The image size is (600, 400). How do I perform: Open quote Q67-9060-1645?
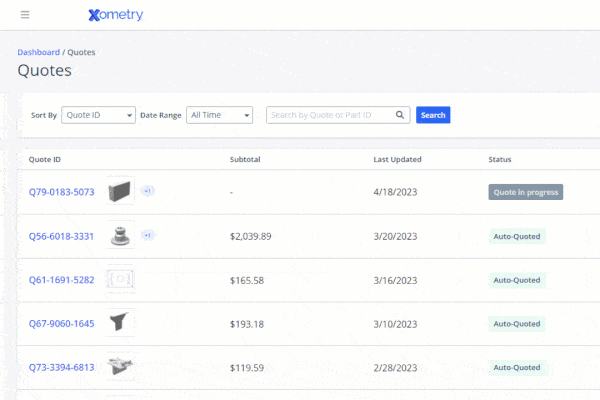pyautogui.click(x=62, y=324)
